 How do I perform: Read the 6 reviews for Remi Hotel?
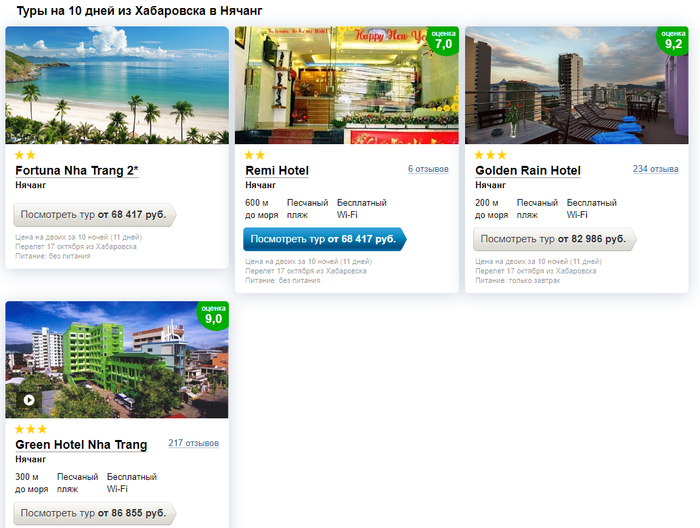(428, 169)
